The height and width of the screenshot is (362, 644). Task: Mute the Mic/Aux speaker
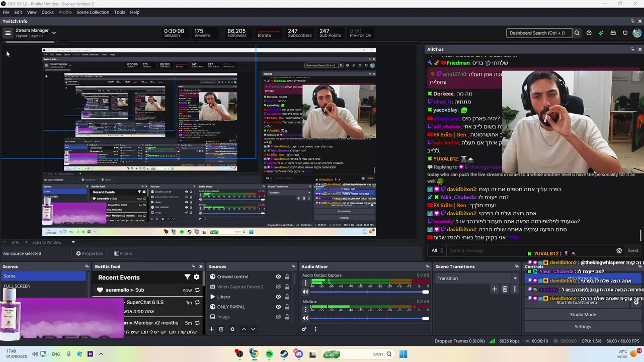[x=305, y=318]
